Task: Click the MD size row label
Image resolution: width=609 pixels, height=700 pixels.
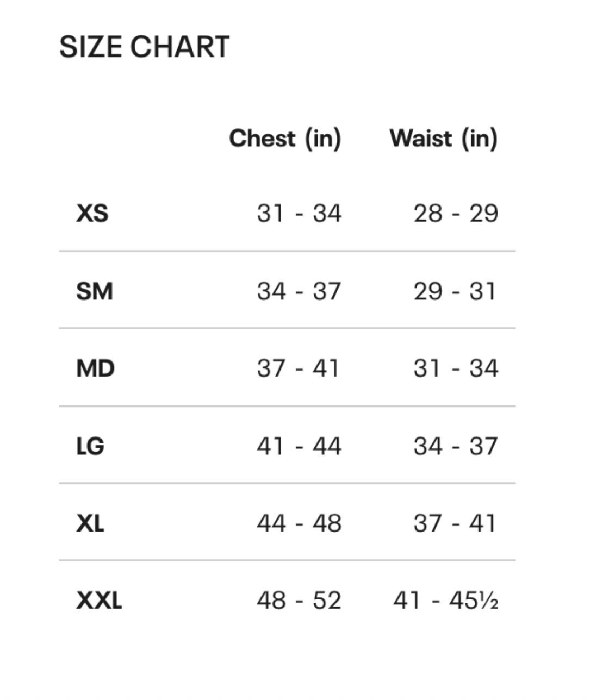Action: coord(96,368)
